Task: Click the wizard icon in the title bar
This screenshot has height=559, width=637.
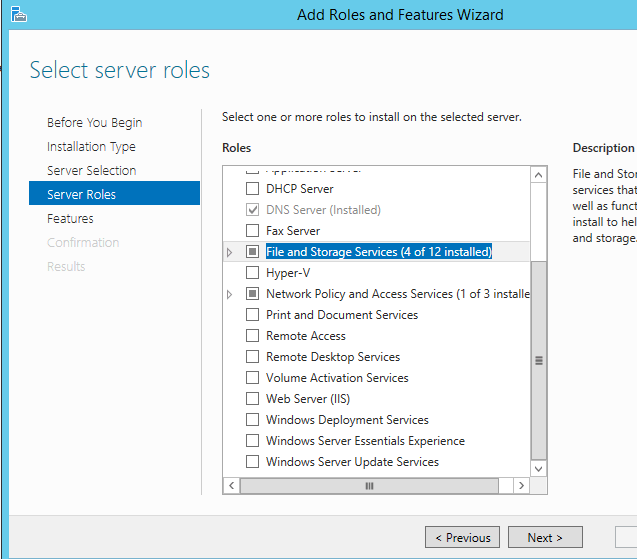Action: [19, 15]
